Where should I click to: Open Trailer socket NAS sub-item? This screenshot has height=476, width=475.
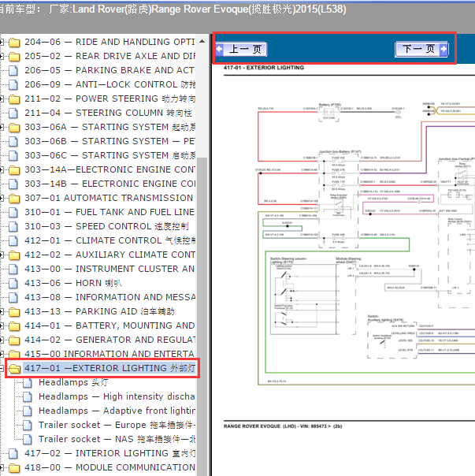[x=117, y=439]
